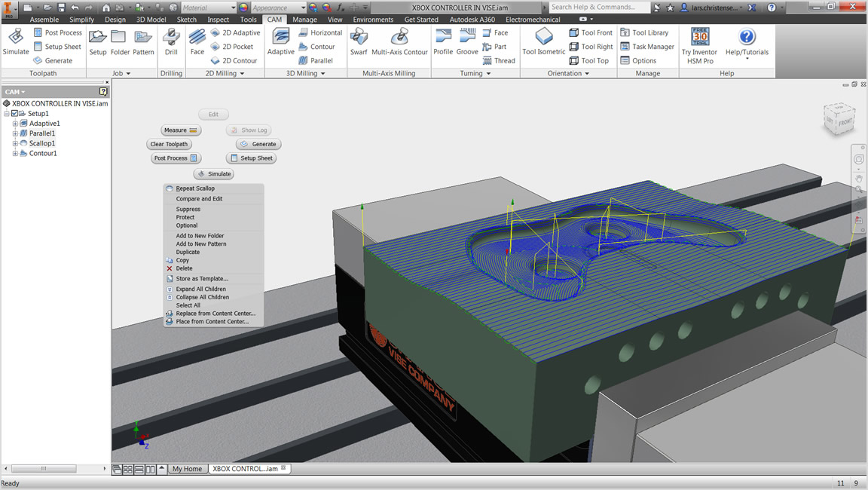Screen dimensions: 868x490
Task: Choose Duplicate from the context menu
Action: click(188, 253)
